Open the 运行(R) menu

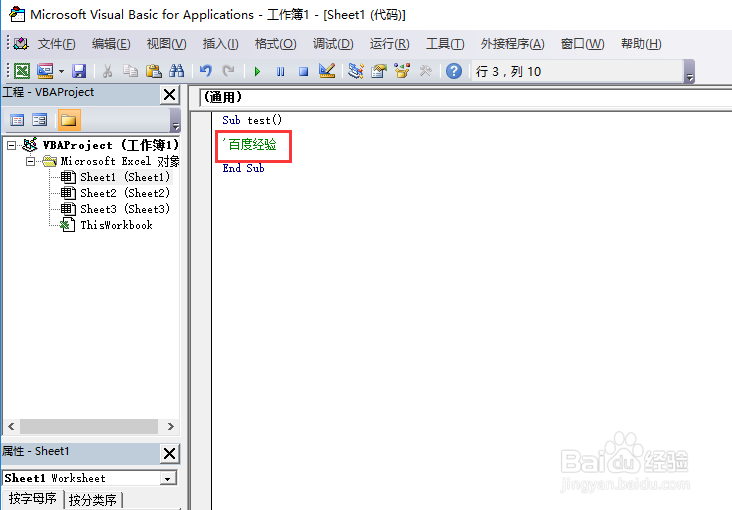[x=390, y=44]
